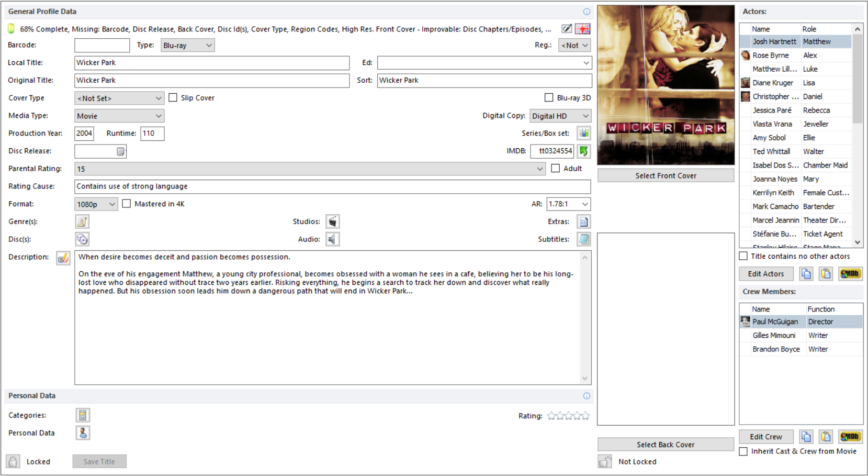Set rating with the fifth star
This screenshot has width=868, height=476.
click(585, 416)
